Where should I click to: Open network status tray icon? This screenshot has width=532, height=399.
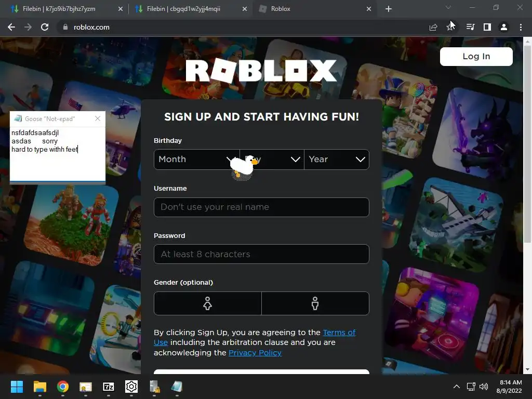tap(471, 387)
